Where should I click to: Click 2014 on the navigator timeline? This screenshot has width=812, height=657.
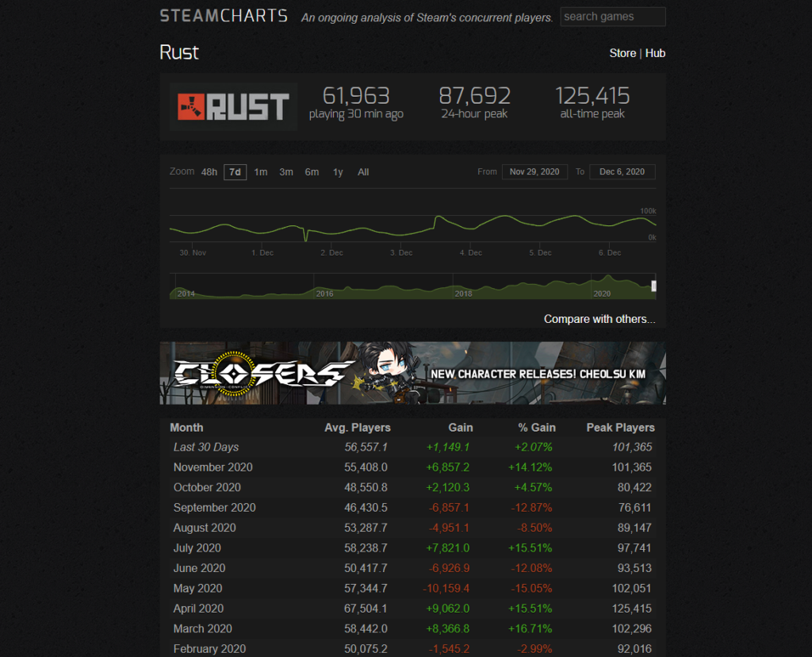186,294
